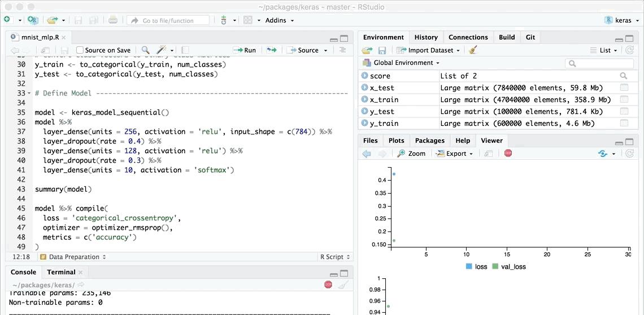The image size is (644, 315).
Task: Switch to the Plots tab
Action: (x=397, y=141)
